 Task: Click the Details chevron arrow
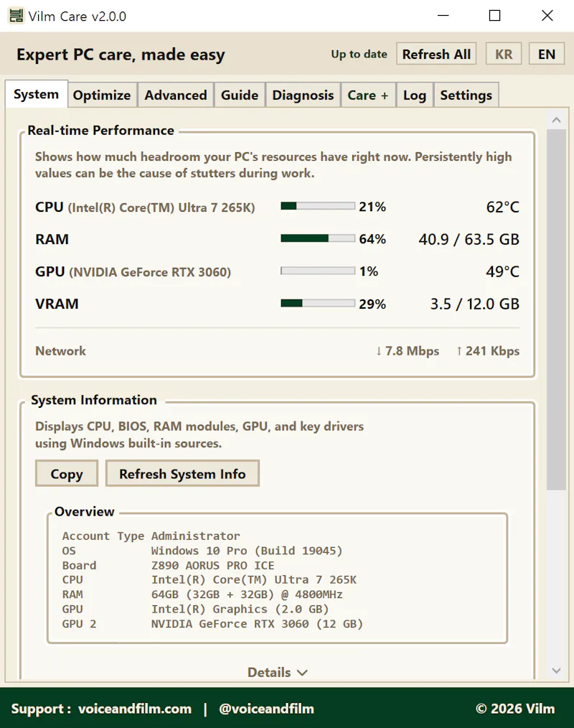[303, 673]
